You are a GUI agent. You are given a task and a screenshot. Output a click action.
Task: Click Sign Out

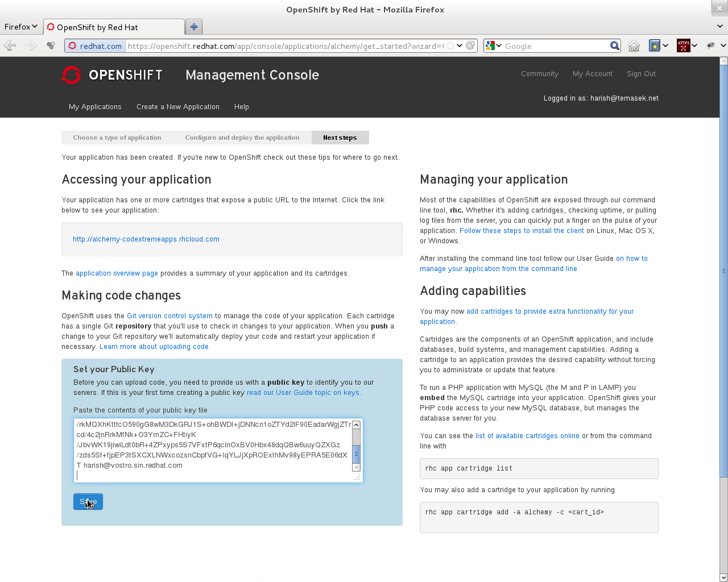pyautogui.click(x=641, y=74)
